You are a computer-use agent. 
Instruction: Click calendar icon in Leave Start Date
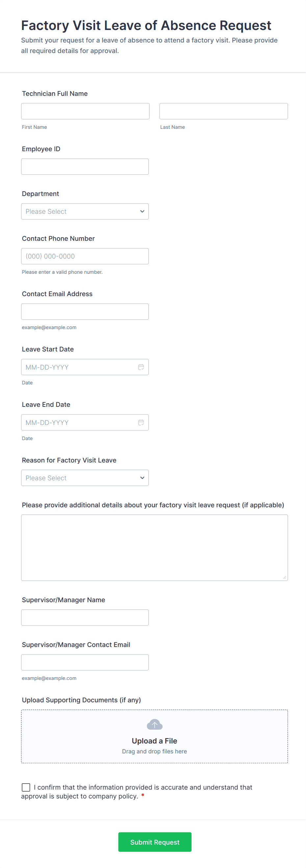coord(141,367)
